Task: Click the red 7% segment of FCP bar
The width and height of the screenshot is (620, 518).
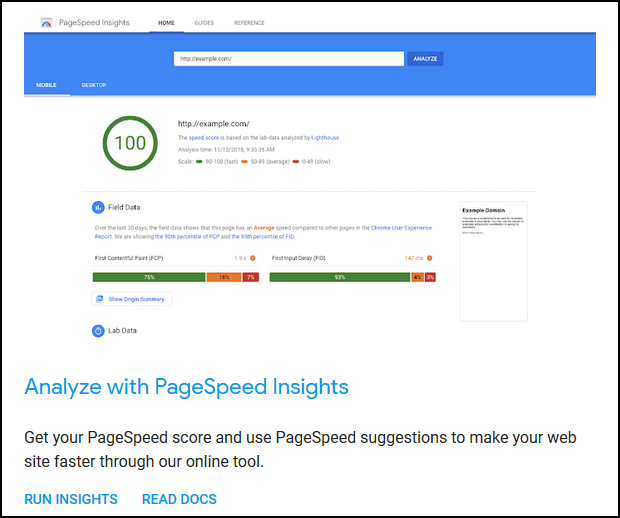Action: pyautogui.click(x=251, y=277)
